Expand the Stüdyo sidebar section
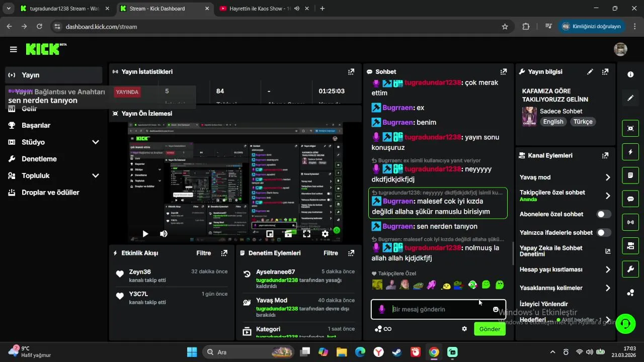The height and width of the screenshot is (362, 644). [x=96, y=142]
